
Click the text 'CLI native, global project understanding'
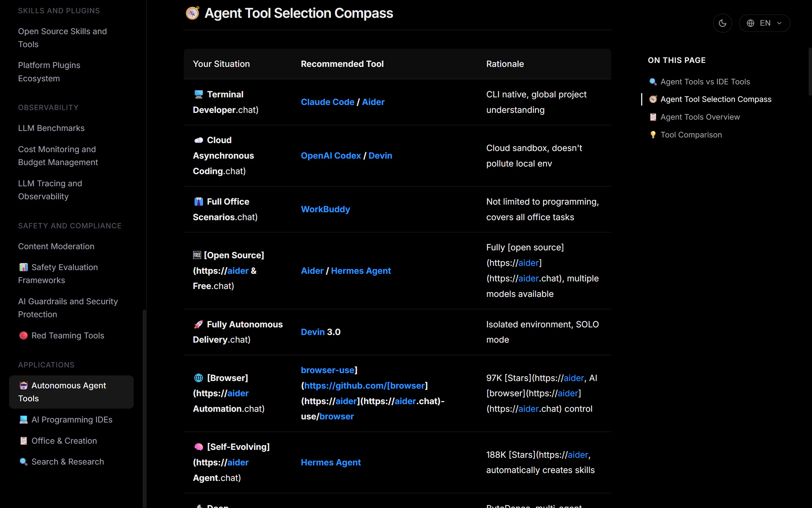coord(537,102)
